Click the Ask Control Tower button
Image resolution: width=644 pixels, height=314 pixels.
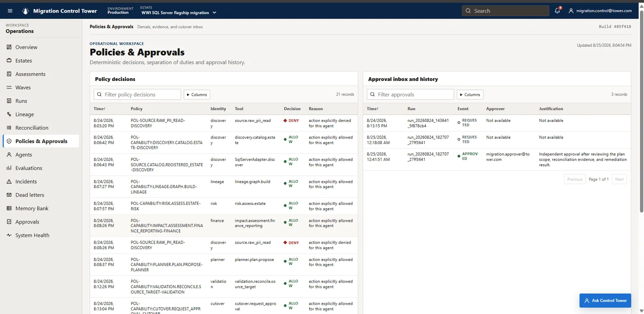pyautogui.click(x=605, y=300)
